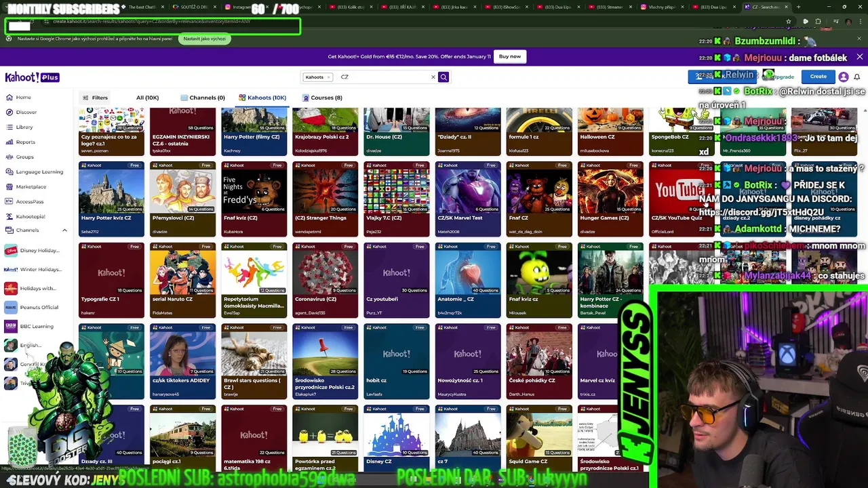Open the Typografie CZ 1 kahoot
Image resolution: width=868 pixels, height=488 pixels.
[x=111, y=281]
